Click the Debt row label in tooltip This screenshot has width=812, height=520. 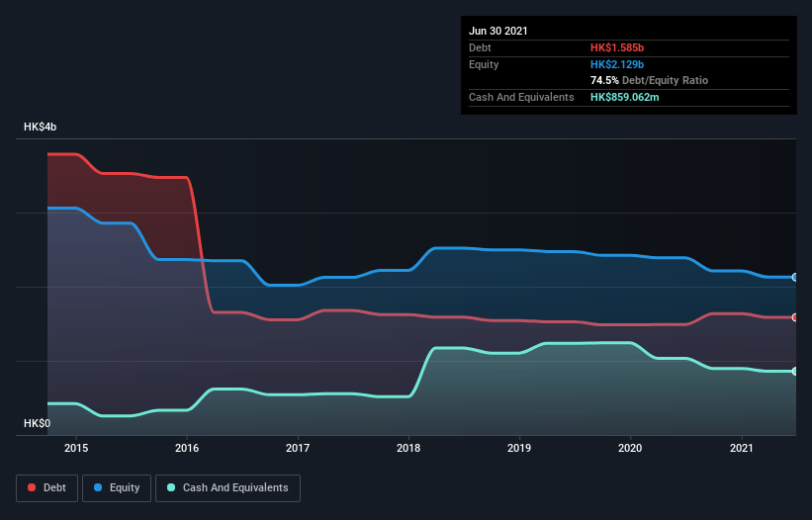click(480, 47)
